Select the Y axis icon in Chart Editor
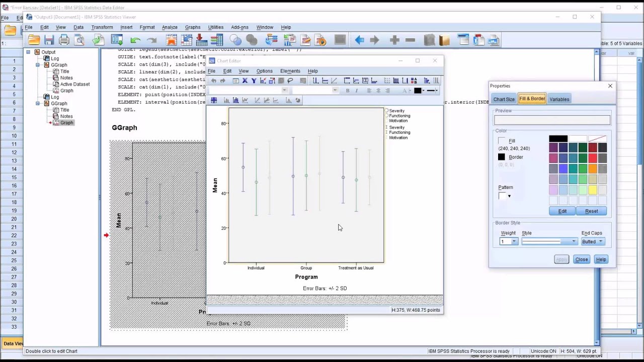The image size is (644, 362). pyautogui.click(x=254, y=80)
